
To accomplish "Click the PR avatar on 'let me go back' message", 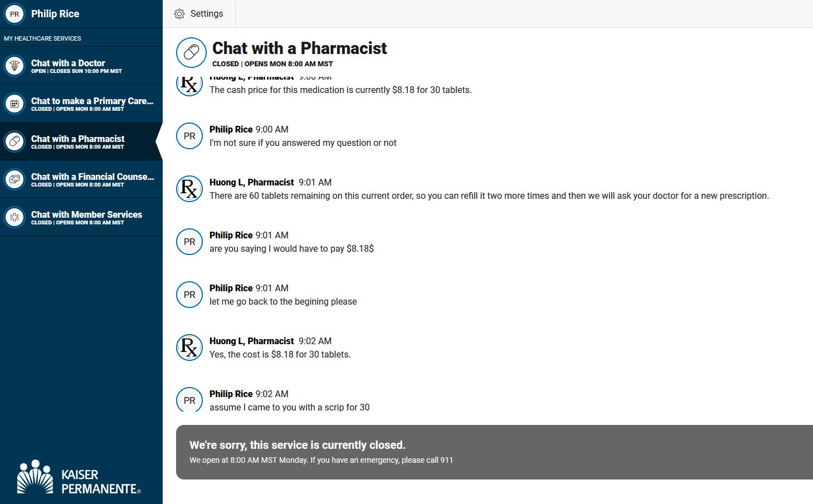I will pyautogui.click(x=189, y=295).
